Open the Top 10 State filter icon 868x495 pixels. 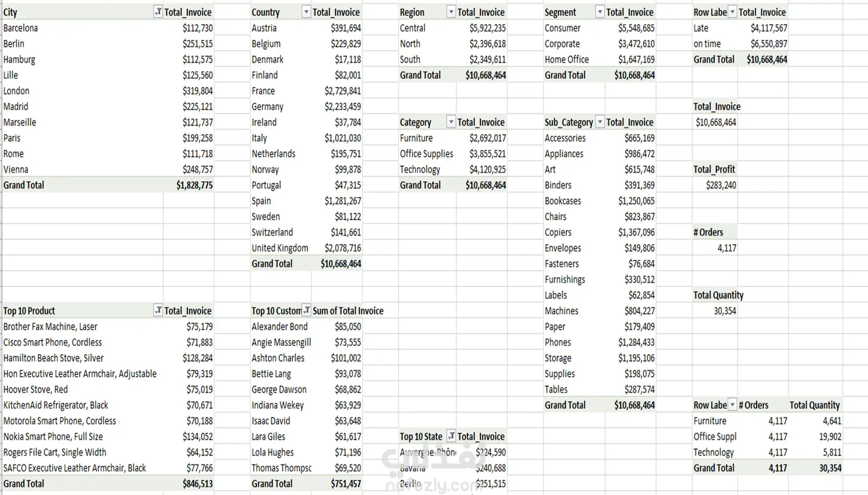pos(451,436)
